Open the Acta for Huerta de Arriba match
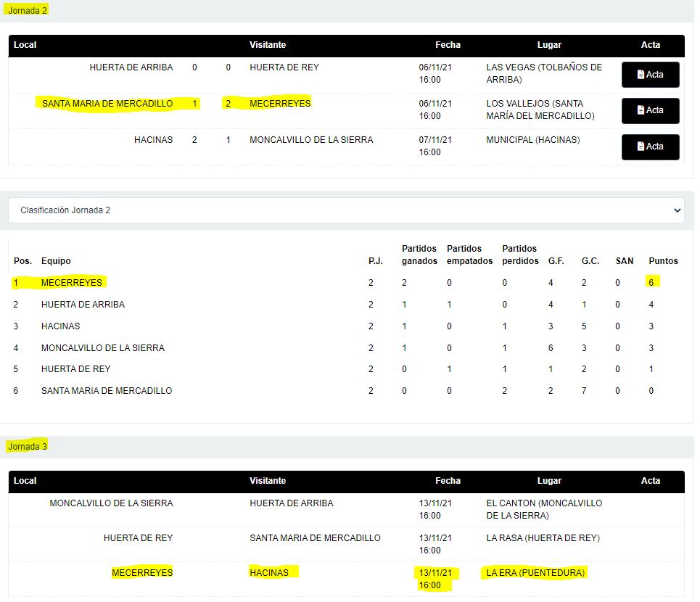700x602 pixels. [650, 75]
